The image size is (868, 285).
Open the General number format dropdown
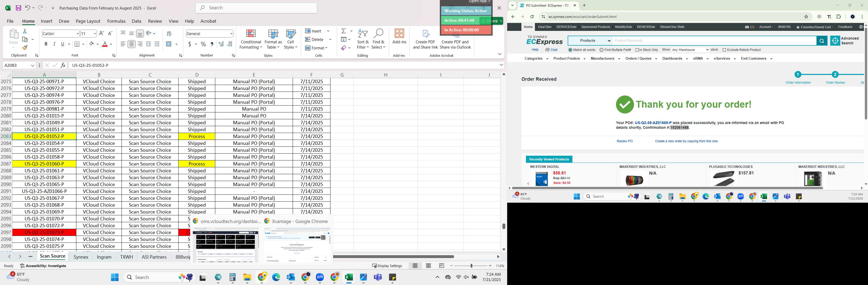click(x=231, y=33)
